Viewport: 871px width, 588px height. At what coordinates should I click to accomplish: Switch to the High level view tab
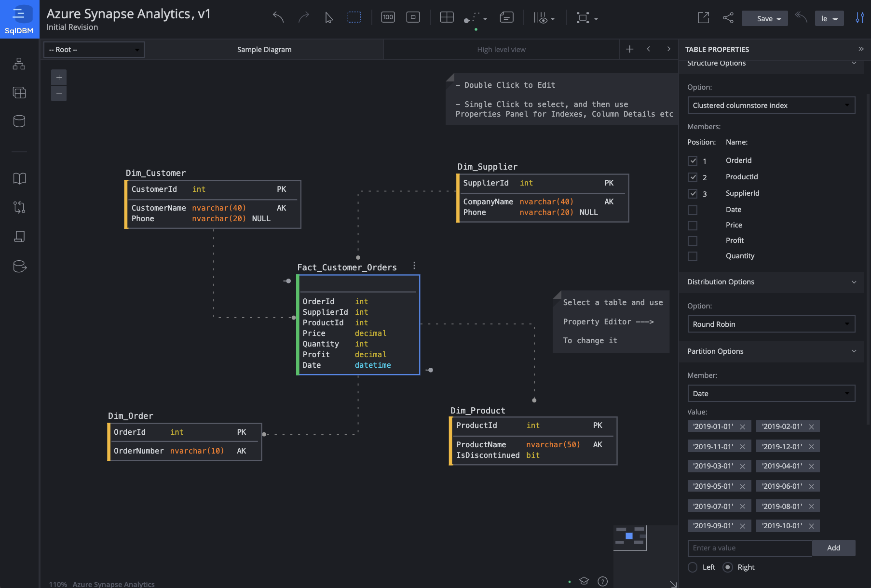coord(501,49)
